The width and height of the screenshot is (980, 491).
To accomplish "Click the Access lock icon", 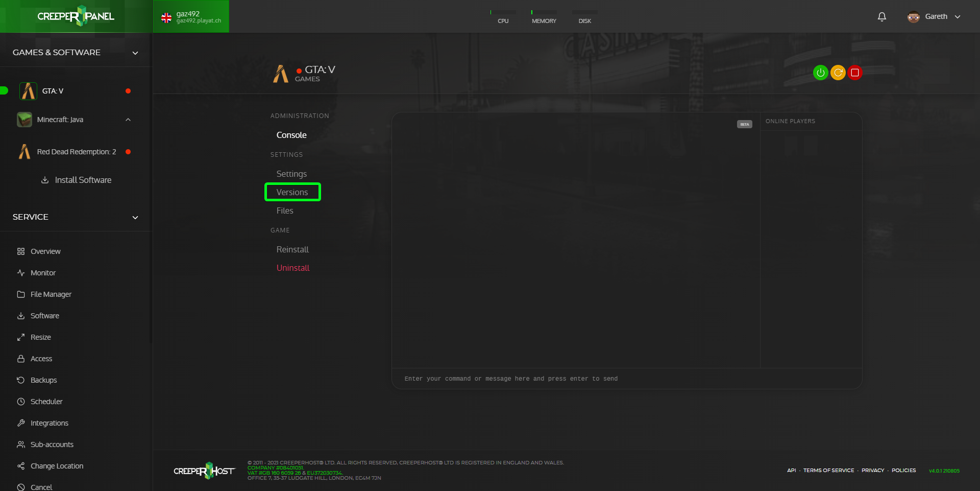I will pos(21,359).
